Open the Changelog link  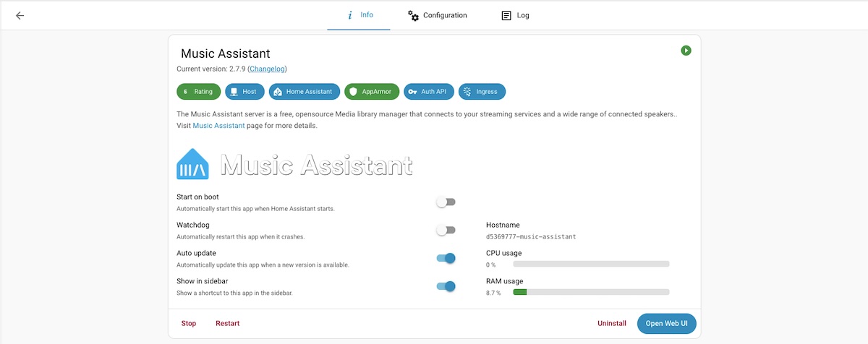(x=267, y=69)
